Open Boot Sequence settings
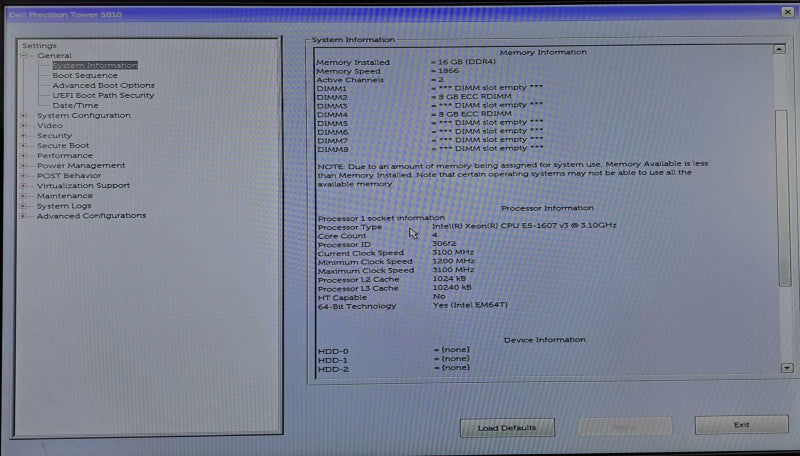The width and height of the screenshot is (800, 456). [x=85, y=75]
